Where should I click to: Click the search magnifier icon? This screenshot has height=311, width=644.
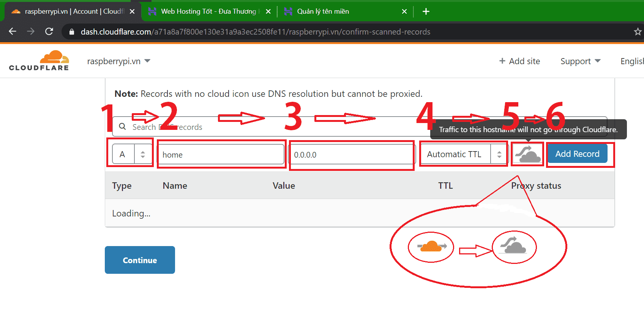pos(122,126)
